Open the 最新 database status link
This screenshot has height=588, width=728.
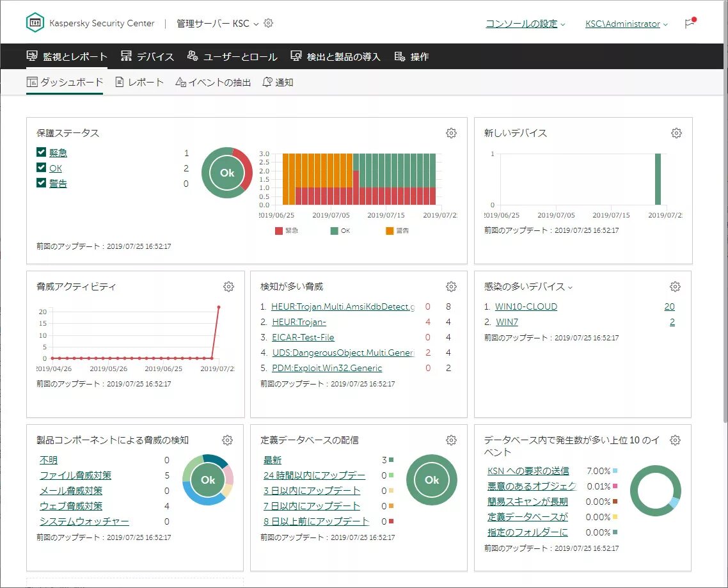pyautogui.click(x=273, y=460)
